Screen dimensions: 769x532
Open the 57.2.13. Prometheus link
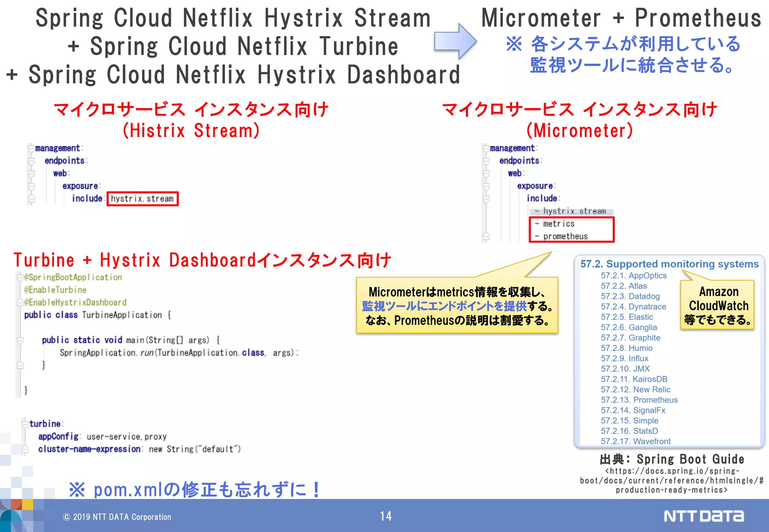[x=639, y=400]
